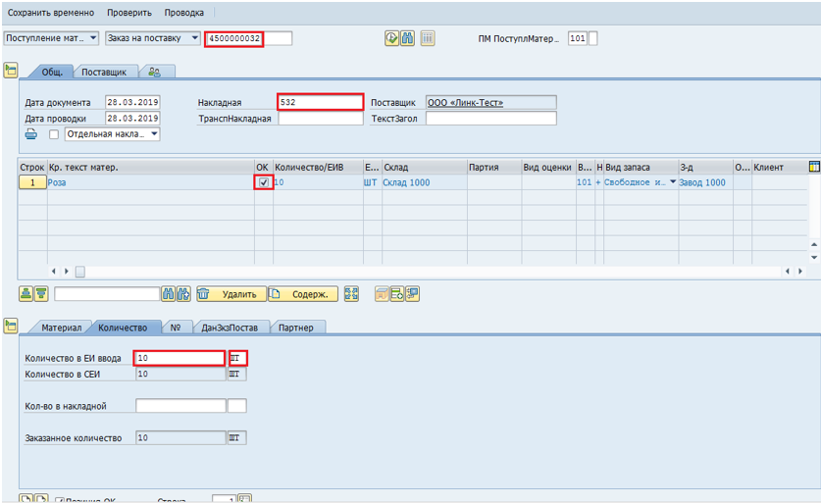Click the printer icon under posting date
Viewport: 821px width, 504px height.
(x=31, y=134)
